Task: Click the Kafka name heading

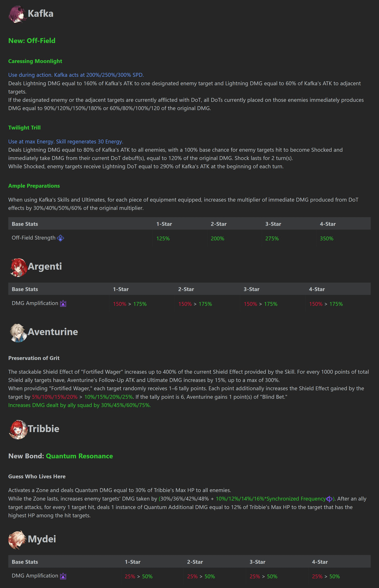Action: pos(40,14)
